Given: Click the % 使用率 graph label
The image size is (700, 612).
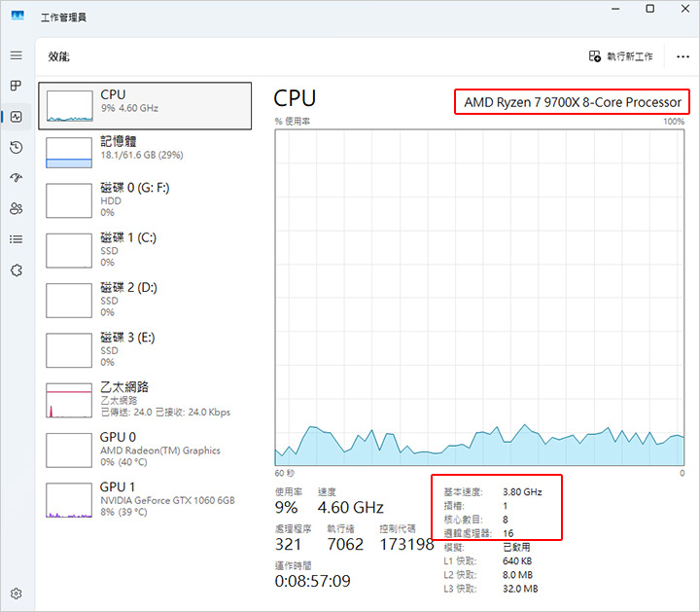Looking at the screenshot, I should [293, 121].
